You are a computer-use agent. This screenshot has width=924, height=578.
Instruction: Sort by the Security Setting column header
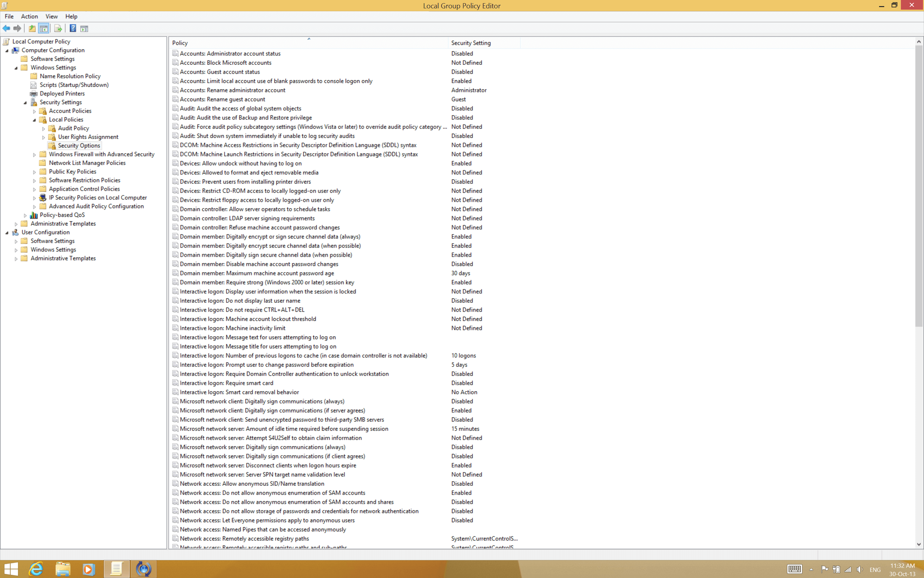pos(484,43)
